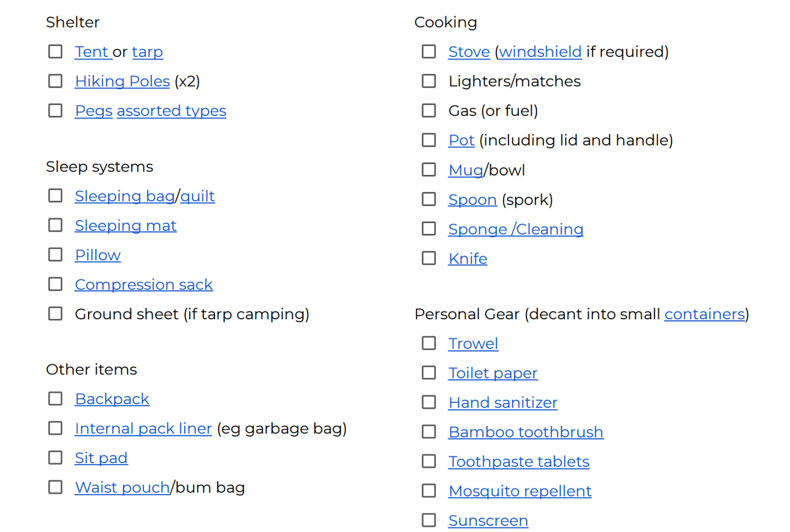The height and width of the screenshot is (532, 790).
Task: Check the Sleeping bag/quilt checkbox
Action: 55,195
